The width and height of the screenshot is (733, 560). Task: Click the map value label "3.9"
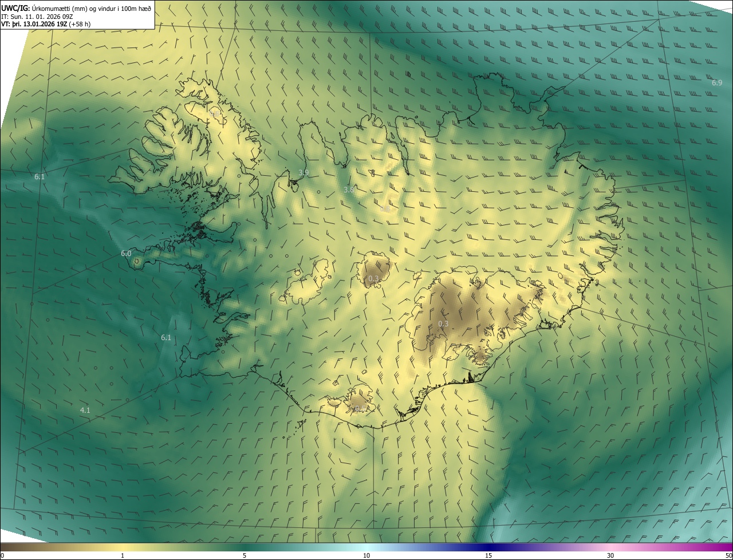[x=304, y=172]
